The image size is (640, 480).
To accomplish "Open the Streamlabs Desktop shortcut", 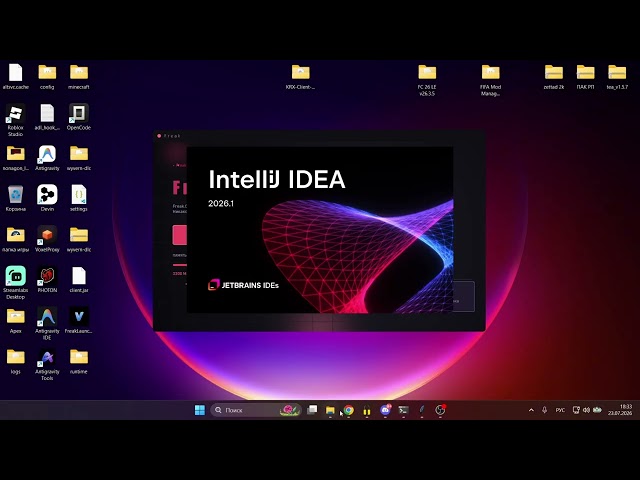I will point(16,282).
